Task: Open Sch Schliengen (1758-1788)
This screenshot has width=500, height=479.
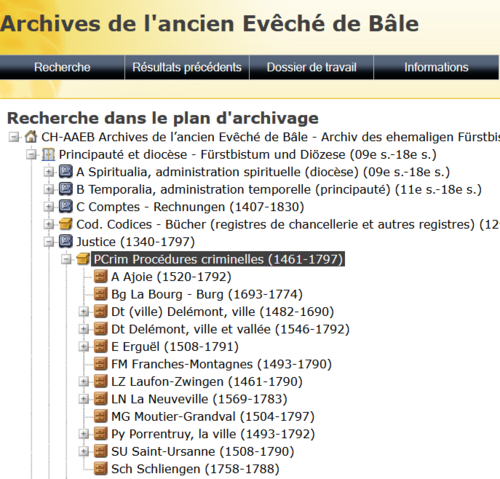Action: [x=195, y=469]
